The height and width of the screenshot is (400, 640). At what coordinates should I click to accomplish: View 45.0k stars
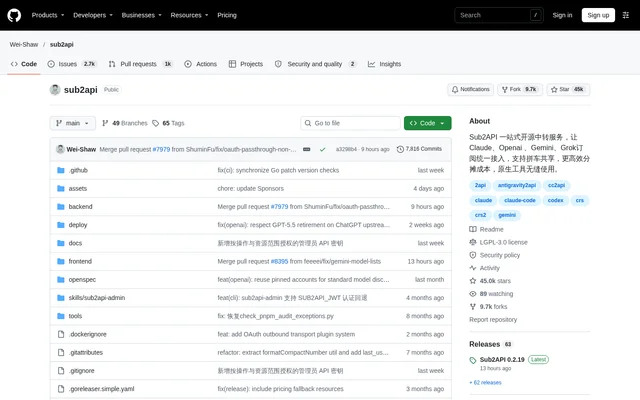(490, 281)
